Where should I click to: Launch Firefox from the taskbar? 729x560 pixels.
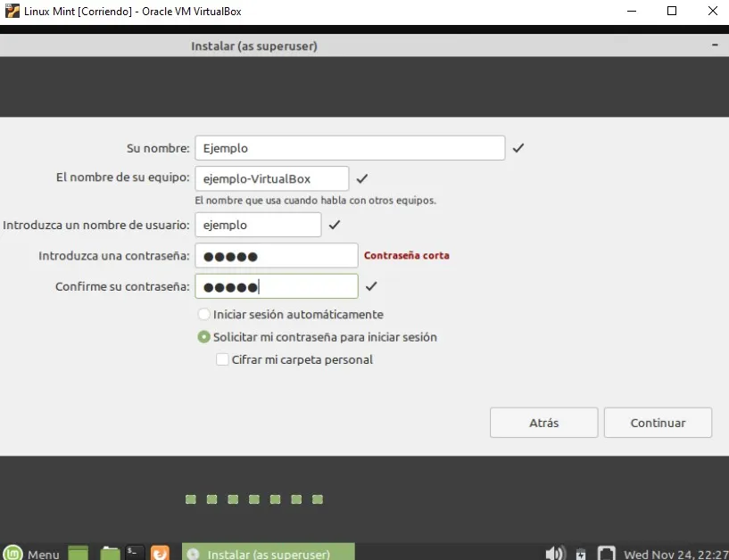coord(160,553)
